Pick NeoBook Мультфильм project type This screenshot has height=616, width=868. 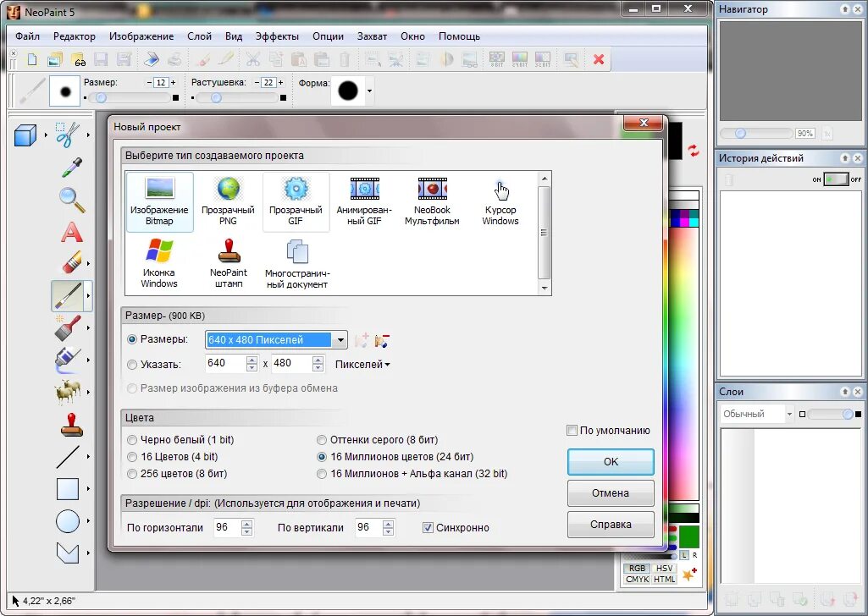(432, 202)
